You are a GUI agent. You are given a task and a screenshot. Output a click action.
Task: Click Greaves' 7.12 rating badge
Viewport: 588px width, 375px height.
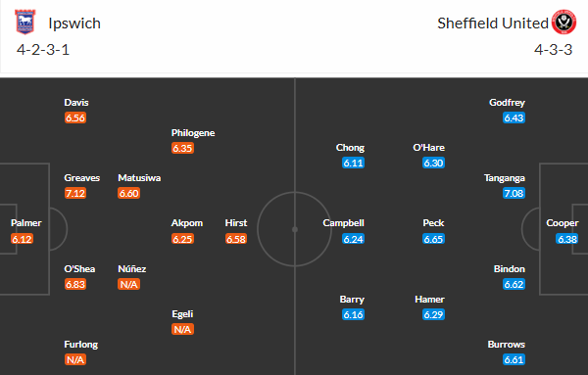coord(75,193)
